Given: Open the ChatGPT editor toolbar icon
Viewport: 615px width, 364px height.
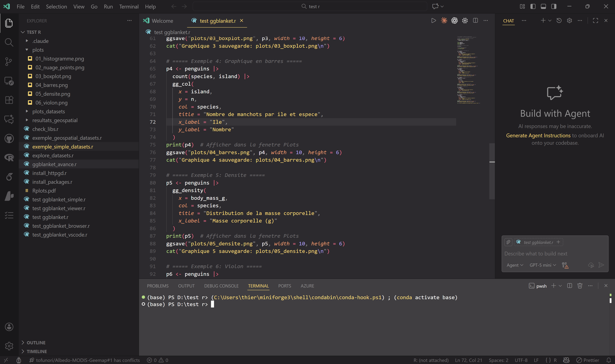Looking at the screenshot, I should tap(454, 21).
